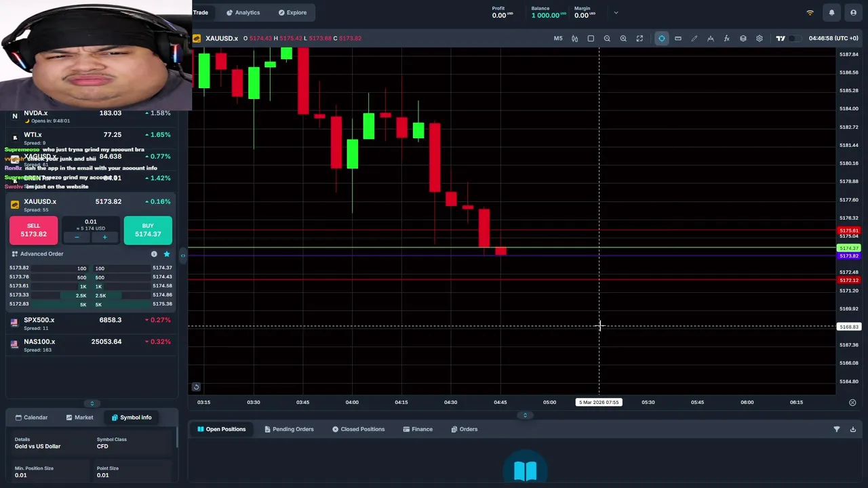This screenshot has height=488, width=868.
Task: Download the positions report
Action: (853, 429)
